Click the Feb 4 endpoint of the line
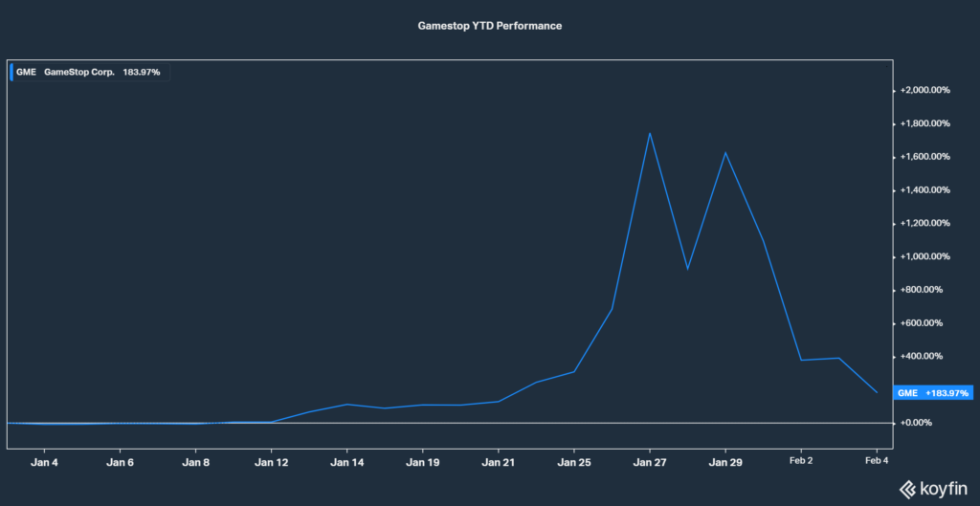 [877, 392]
